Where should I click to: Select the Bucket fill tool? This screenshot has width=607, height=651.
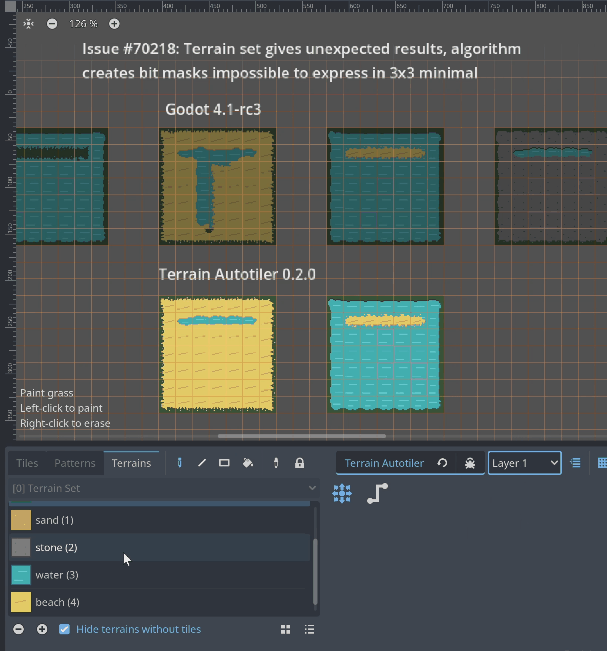pyautogui.click(x=248, y=463)
